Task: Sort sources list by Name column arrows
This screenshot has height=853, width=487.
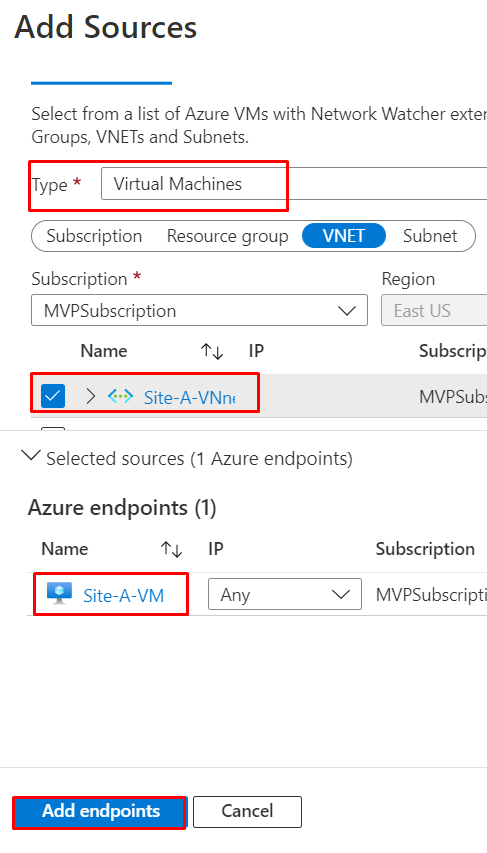Action: pos(212,351)
